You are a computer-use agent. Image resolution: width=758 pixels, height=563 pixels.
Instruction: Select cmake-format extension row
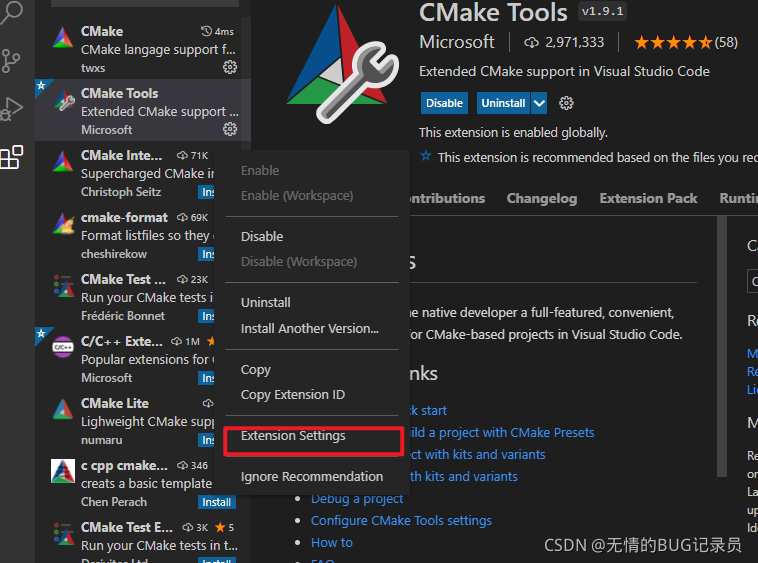click(125, 235)
